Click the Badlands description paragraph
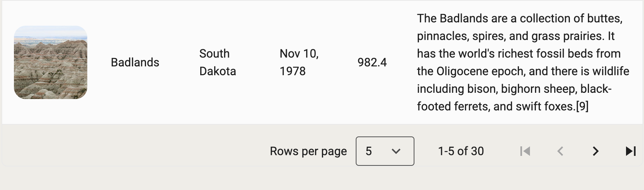Screen dimensions: 644x190 pos(523,62)
